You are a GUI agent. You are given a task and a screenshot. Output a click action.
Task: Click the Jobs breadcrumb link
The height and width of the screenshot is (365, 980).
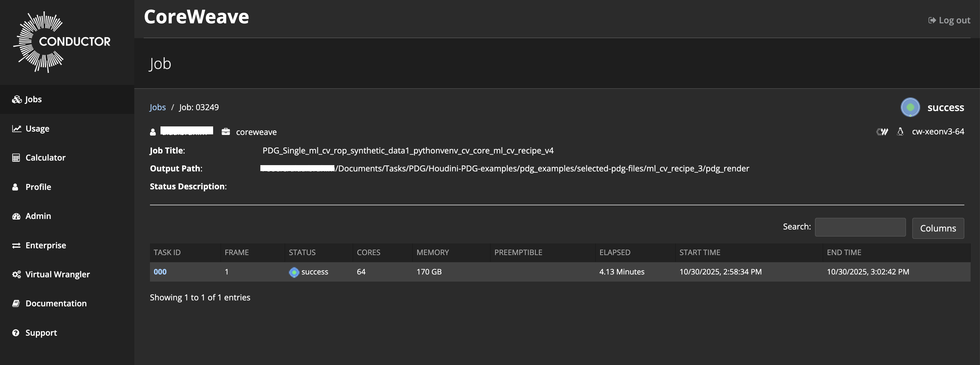(x=158, y=107)
